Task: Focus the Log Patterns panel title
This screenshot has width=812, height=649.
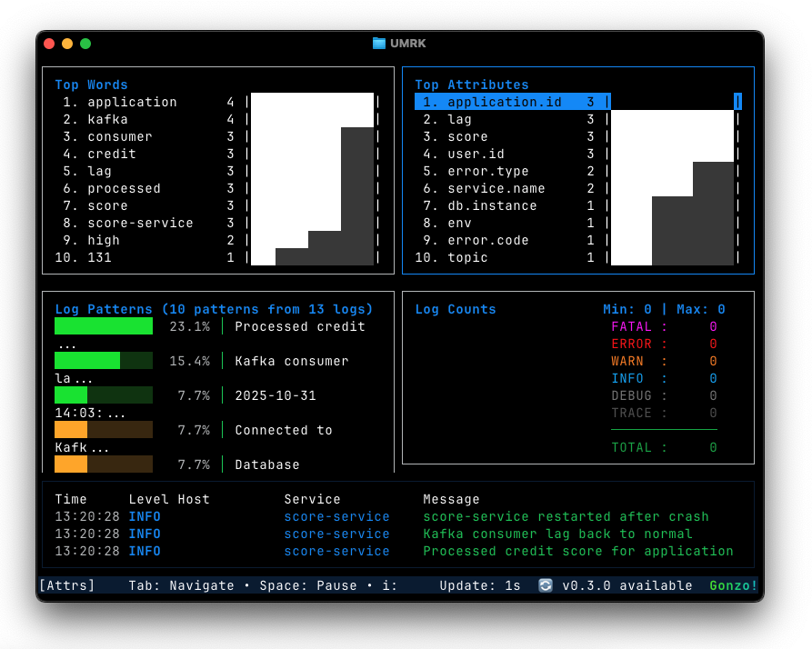Action: (214, 309)
